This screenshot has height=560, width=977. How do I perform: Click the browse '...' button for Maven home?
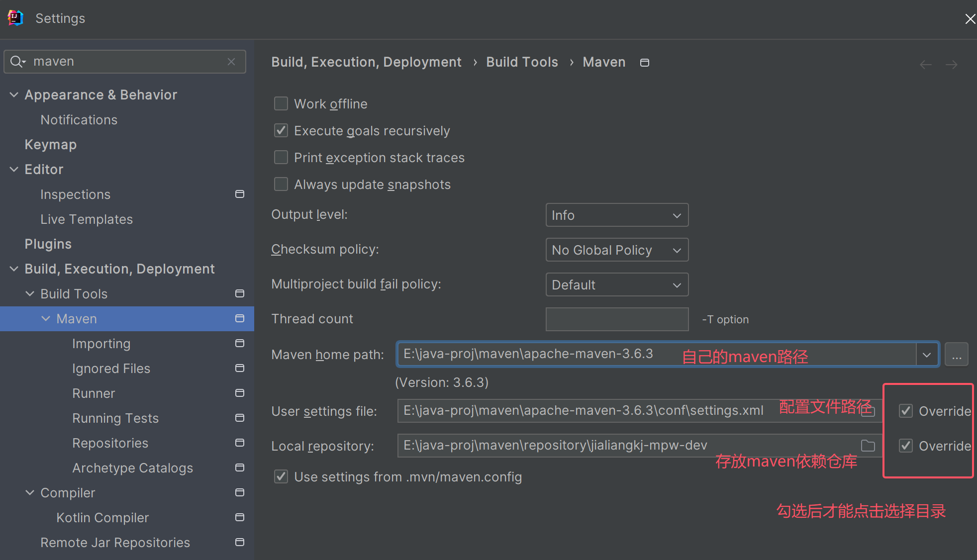[957, 355]
